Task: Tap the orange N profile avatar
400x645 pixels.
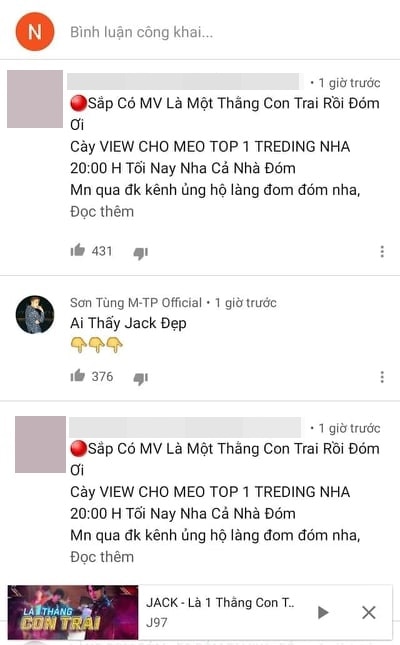Action: pyautogui.click(x=35, y=31)
